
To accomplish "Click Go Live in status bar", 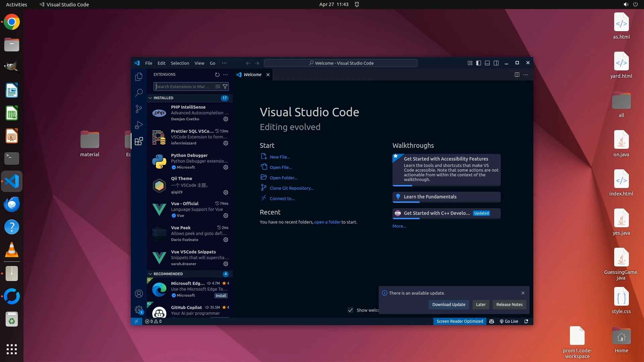I will [x=509, y=321].
